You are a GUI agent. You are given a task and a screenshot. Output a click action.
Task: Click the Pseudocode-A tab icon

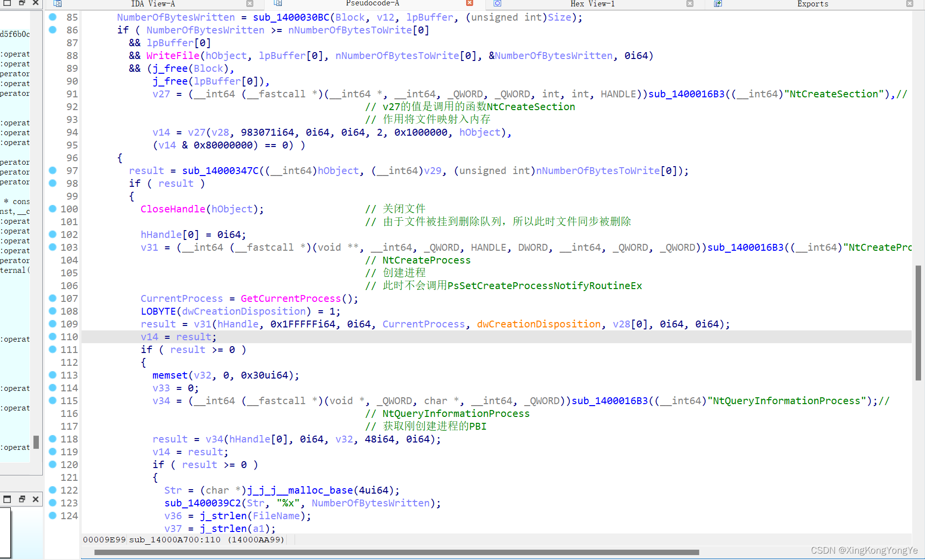click(x=278, y=3)
